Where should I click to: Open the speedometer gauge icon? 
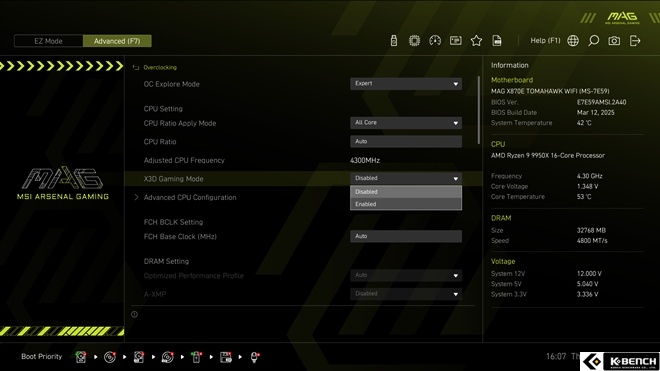[x=435, y=40]
